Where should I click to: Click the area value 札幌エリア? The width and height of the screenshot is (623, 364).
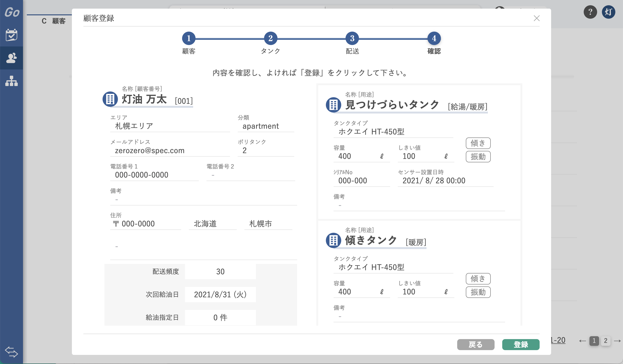[x=134, y=126]
